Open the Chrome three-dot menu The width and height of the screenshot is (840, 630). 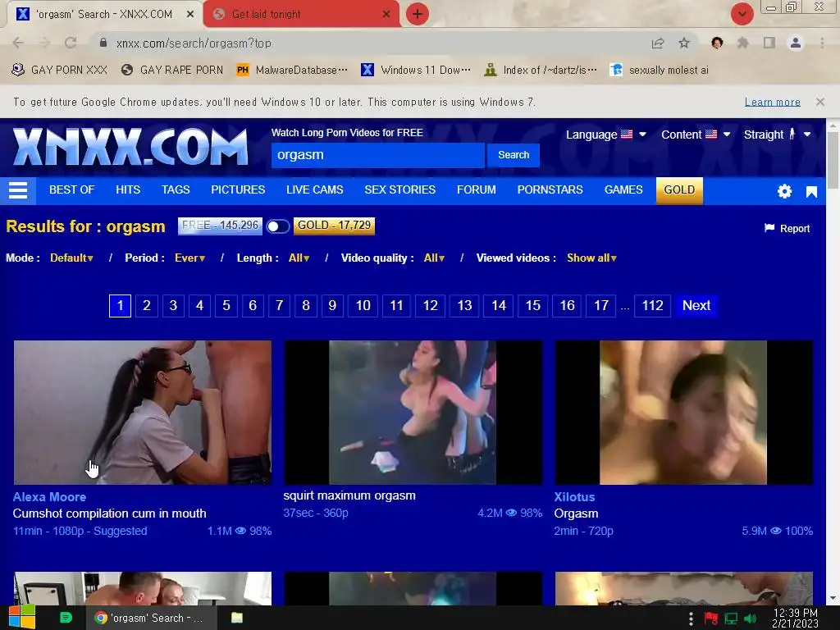(x=822, y=43)
